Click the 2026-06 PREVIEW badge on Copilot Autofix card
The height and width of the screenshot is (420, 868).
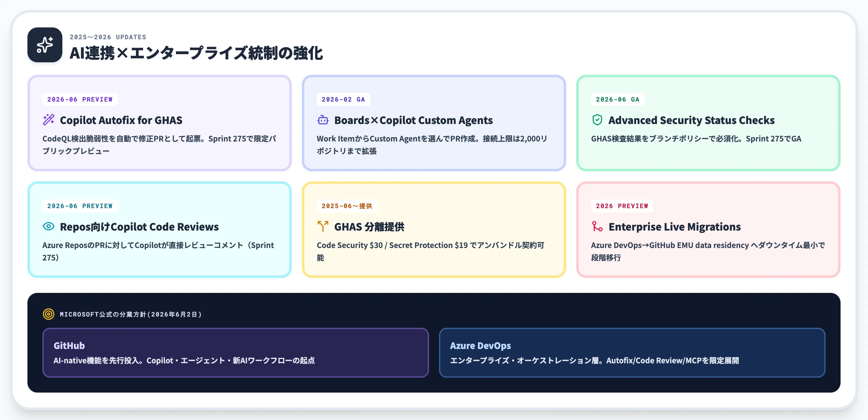[80, 99]
